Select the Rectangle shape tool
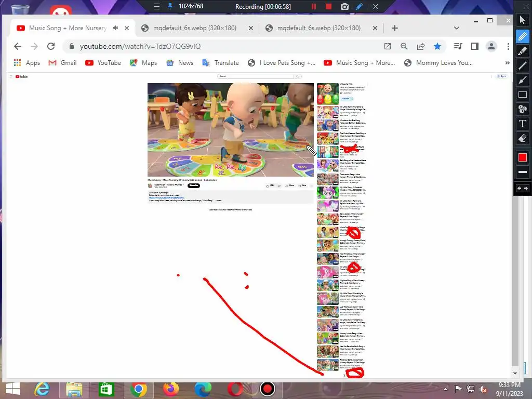Screen dimensions: 532x399 point(523,95)
